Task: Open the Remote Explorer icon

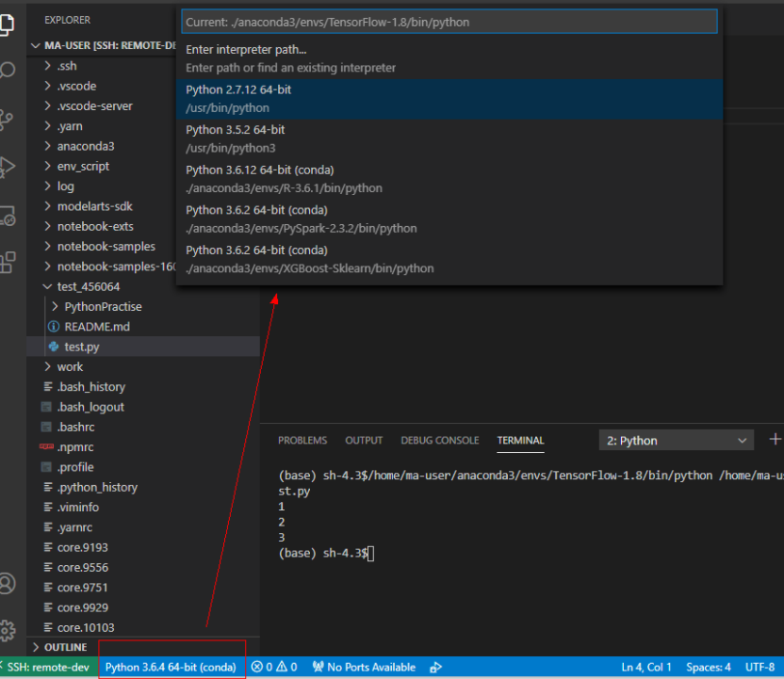Action: (x=7, y=216)
